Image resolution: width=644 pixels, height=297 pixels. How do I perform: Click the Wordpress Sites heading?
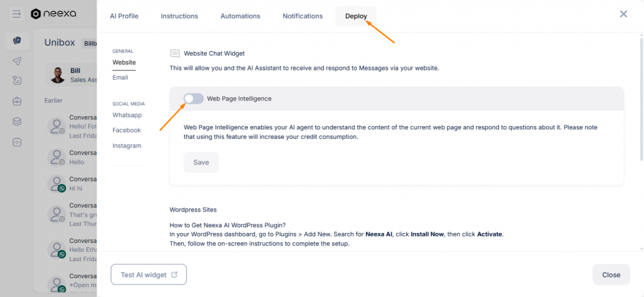coord(193,209)
